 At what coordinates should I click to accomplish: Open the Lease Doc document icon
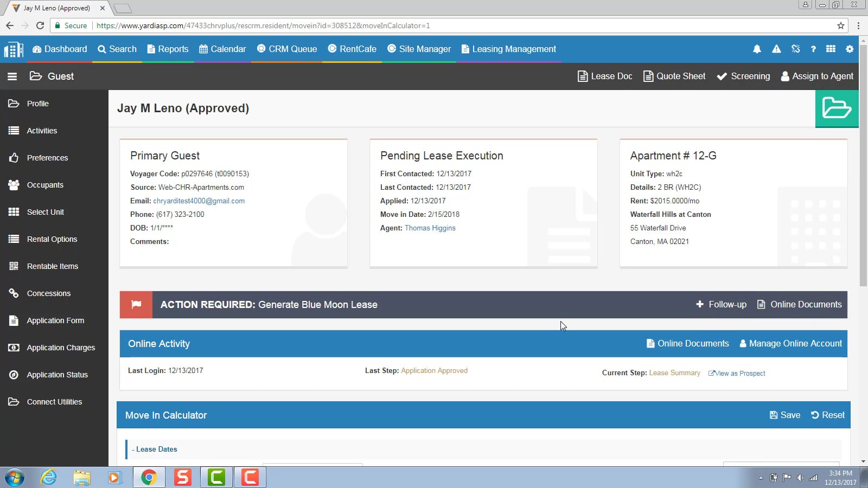[x=582, y=76]
